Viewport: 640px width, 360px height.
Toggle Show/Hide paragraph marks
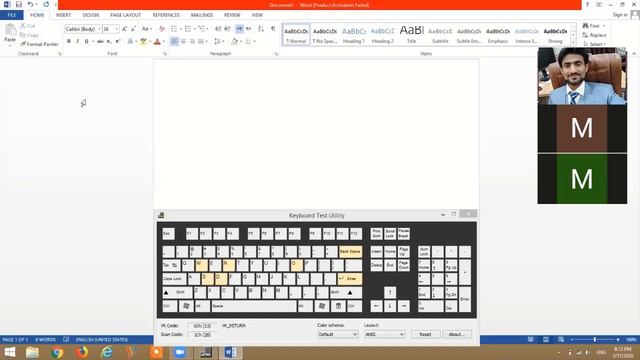point(273,29)
